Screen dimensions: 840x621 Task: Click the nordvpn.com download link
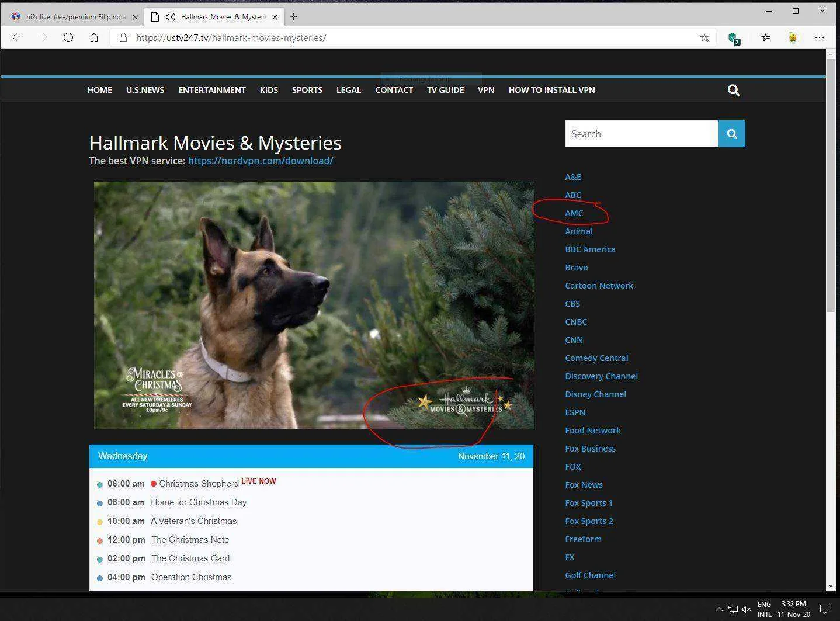coord(261,161)
